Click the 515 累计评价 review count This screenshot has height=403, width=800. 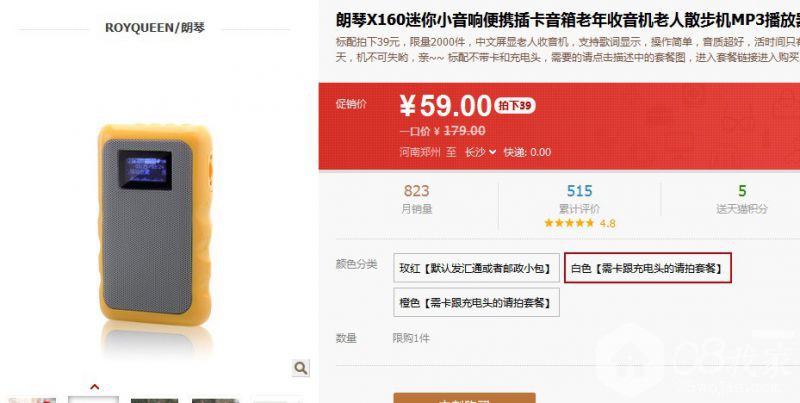579,191
